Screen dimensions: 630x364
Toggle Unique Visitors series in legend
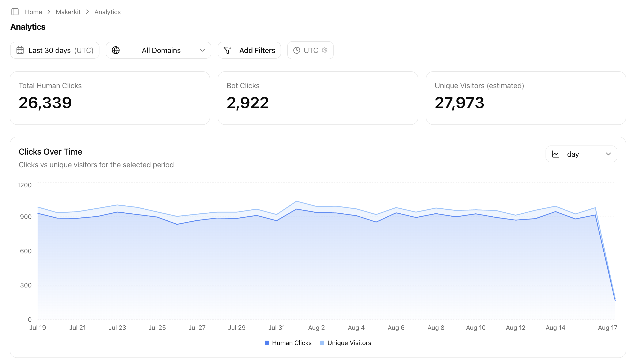point(345,343)
